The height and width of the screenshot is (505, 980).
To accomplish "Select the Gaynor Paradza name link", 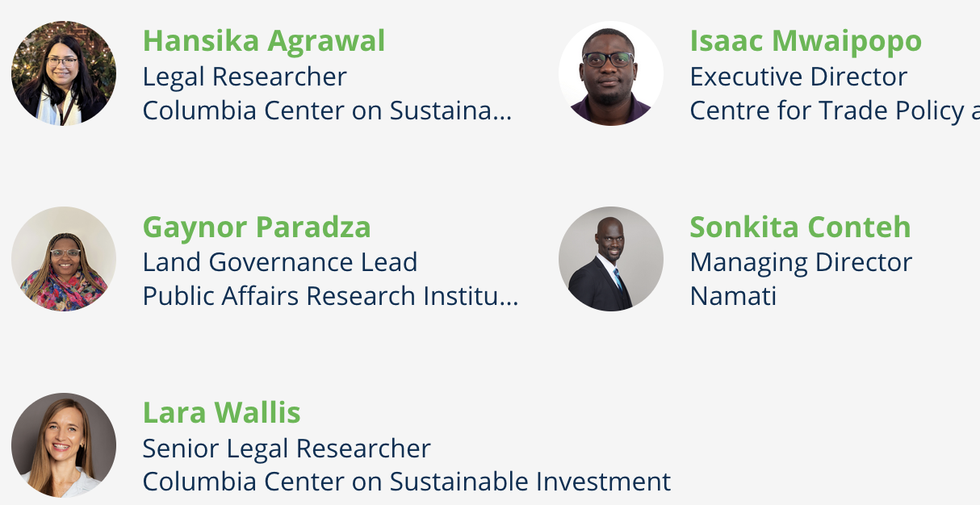I will 257,227.
